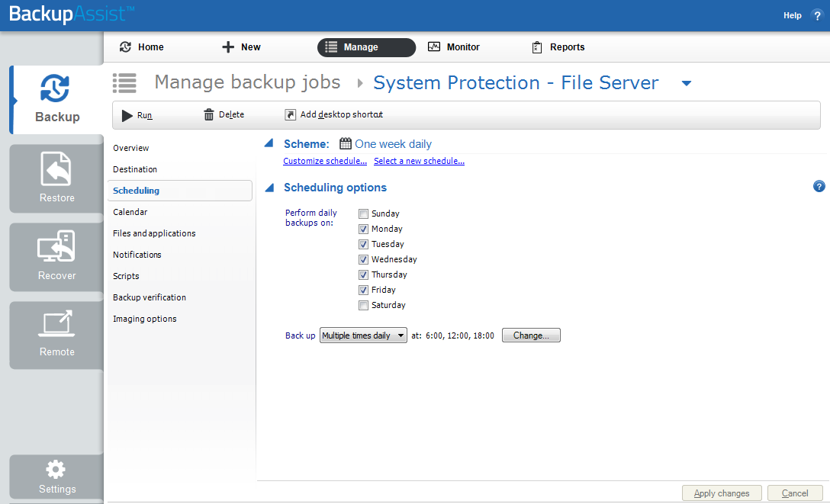The height and width of the screenshot is (504, 830).
Task: Switch to the Manage tab
Action: pos(366,47)
